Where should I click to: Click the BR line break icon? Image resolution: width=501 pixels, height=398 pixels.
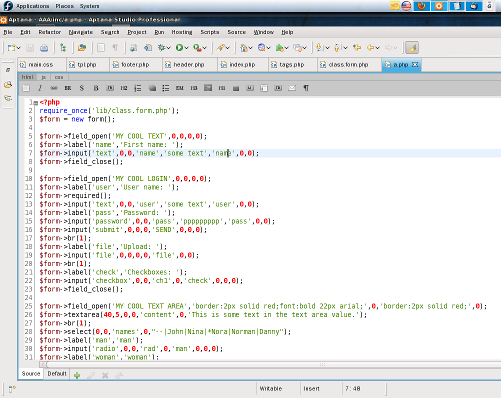68,88
